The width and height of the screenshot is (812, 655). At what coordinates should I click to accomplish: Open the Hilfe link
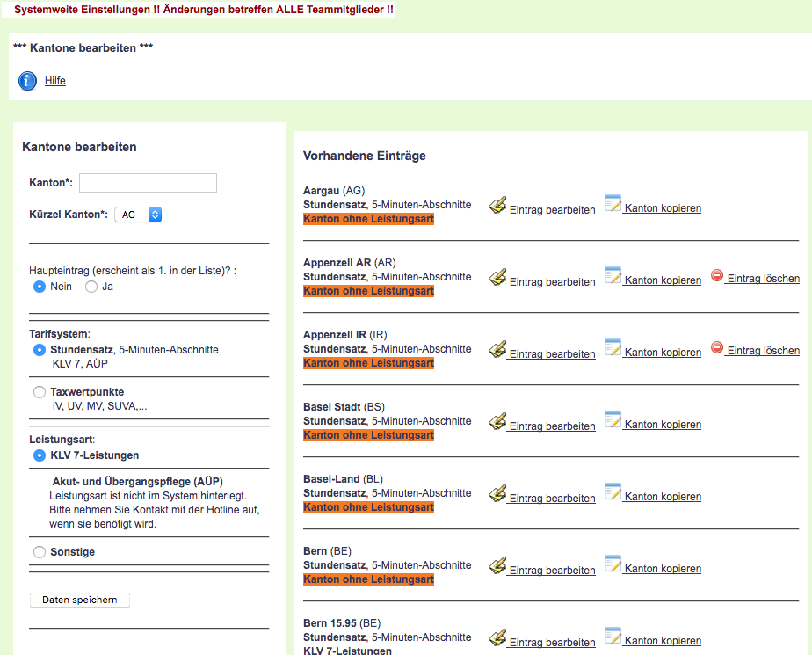tap(55, 81)
